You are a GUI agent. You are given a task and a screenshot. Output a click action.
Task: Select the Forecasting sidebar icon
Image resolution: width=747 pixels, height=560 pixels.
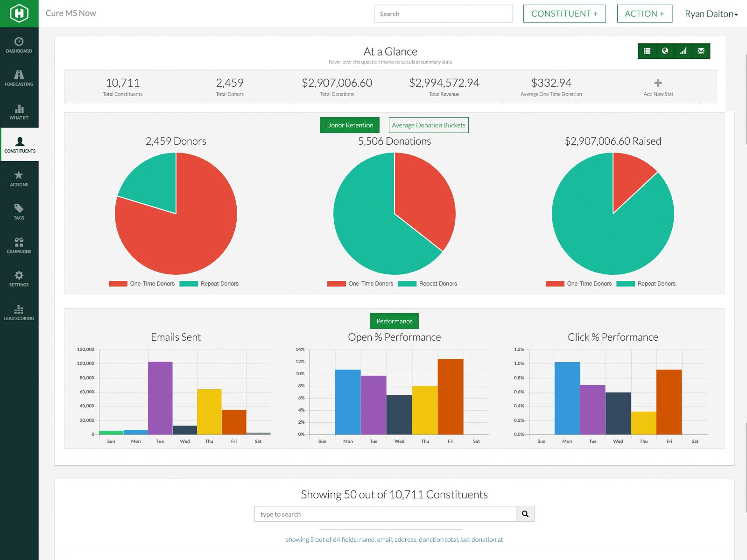[x=19, y=78]
